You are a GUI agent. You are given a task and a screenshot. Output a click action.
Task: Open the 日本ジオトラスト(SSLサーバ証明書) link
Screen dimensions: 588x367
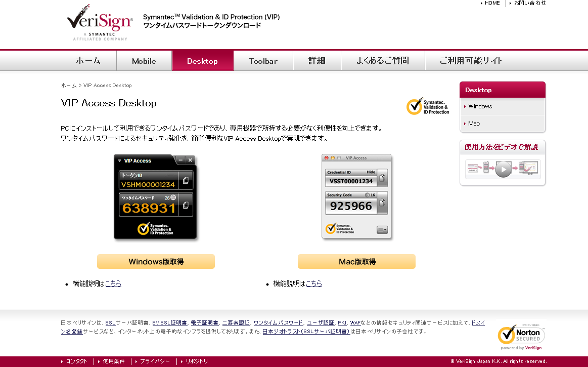point(306,332)
